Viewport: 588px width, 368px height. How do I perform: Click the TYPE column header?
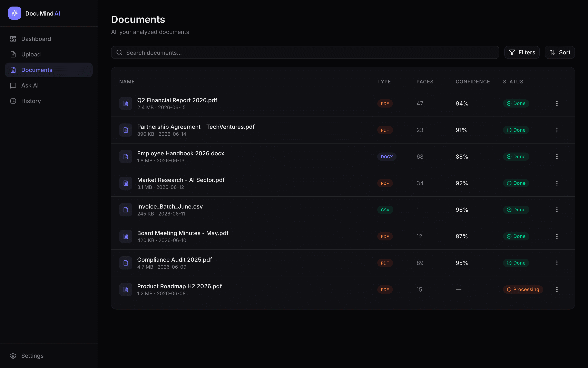[x=384, y=82]
